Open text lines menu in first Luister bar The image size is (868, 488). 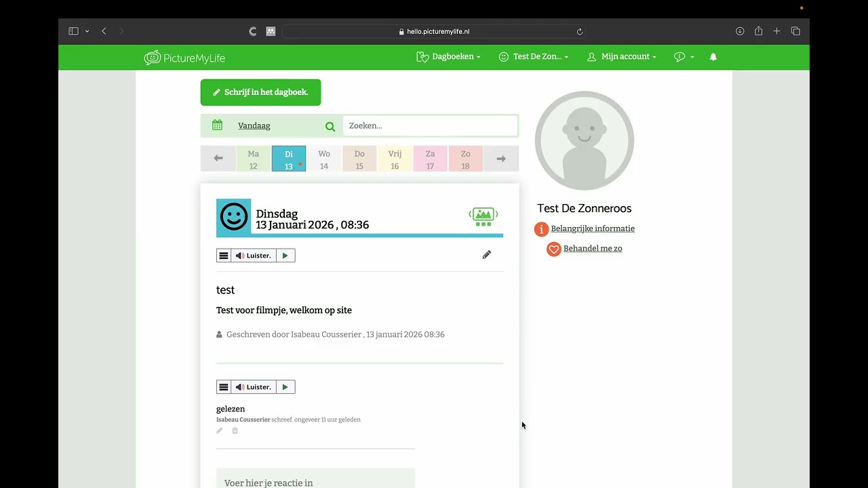(224, 256)
